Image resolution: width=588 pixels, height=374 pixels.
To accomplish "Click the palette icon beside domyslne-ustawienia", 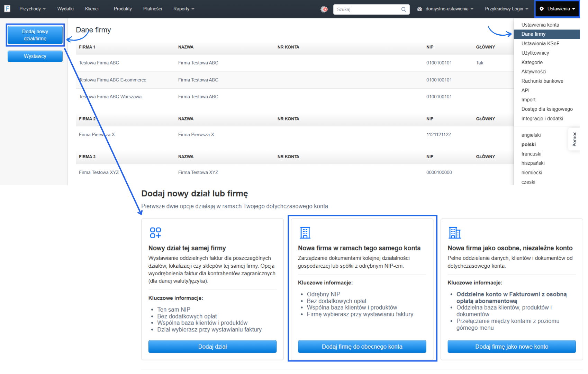I will click(x=419, y=9).
